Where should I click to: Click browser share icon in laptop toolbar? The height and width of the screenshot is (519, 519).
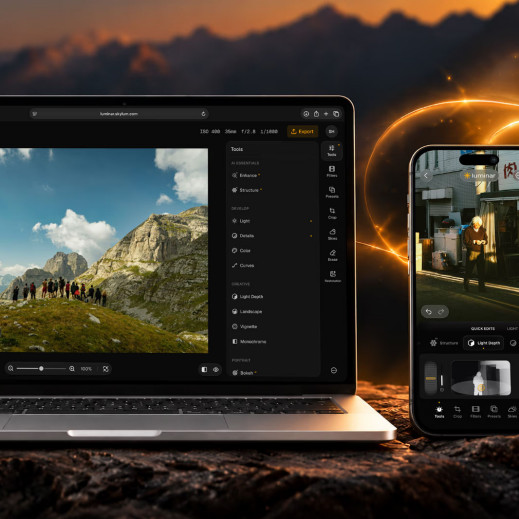pos(316,114)
